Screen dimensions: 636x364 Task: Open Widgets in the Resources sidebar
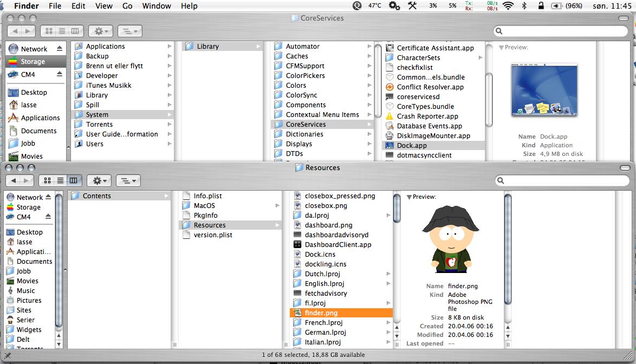pos(30,329)
